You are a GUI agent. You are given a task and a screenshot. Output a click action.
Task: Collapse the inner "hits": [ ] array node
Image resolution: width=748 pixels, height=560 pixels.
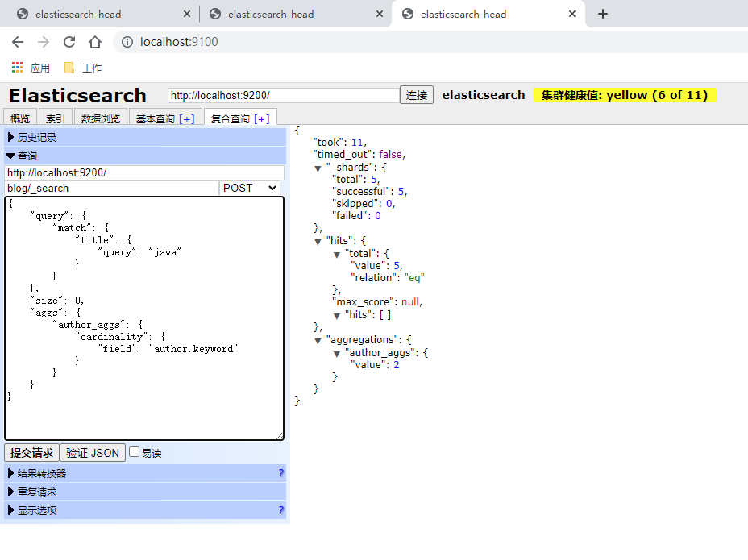click(x=337, y=316)
